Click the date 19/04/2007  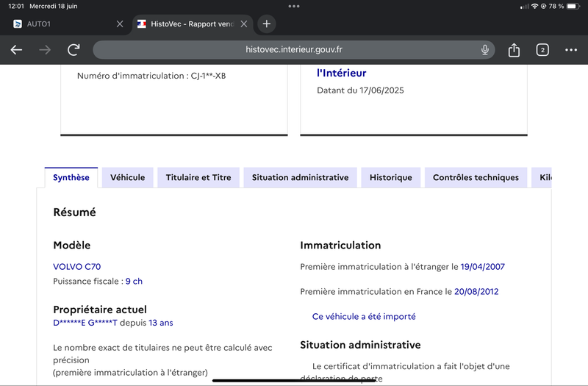pos(483,267)
